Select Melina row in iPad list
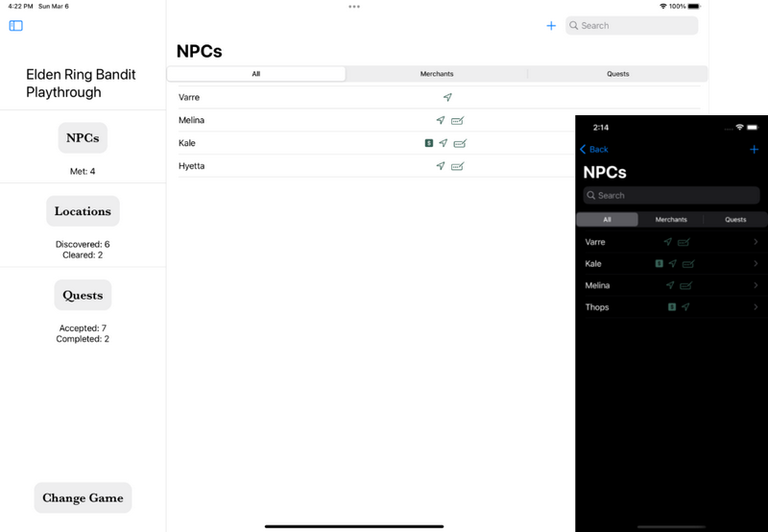Screen dimensions: 768x532 click(376, 120)
